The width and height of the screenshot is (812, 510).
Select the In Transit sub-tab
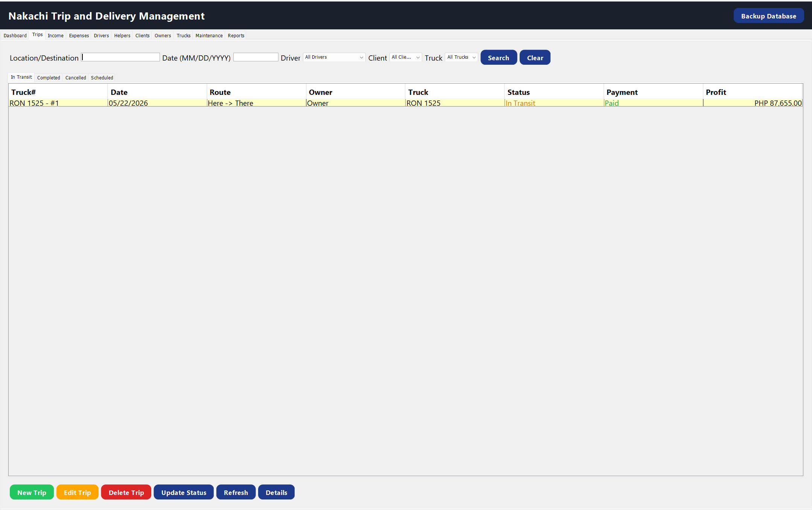(21, 77)
